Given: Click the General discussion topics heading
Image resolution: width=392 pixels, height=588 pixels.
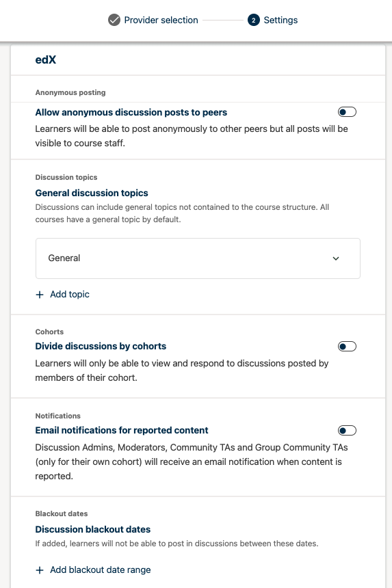Looking at the screenshot, I should tap(92, 193).
